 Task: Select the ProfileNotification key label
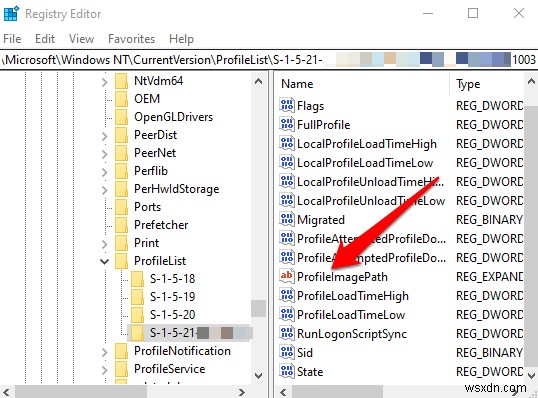point(182,351)
